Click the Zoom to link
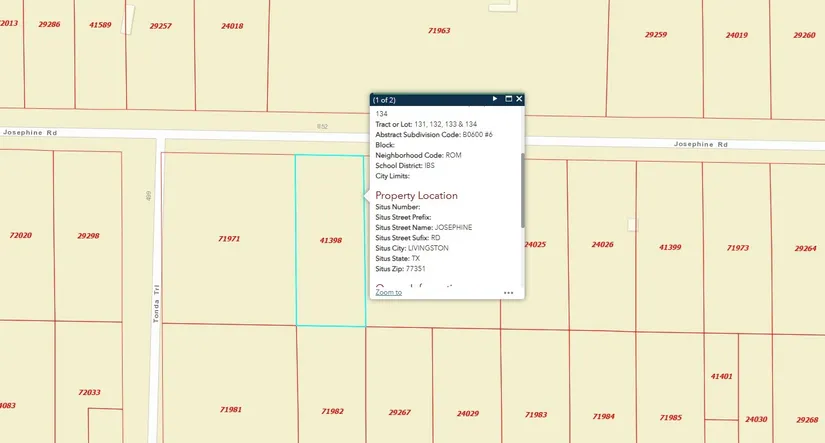The height and width of the screenshot is (443, 825). coord(388,292)
